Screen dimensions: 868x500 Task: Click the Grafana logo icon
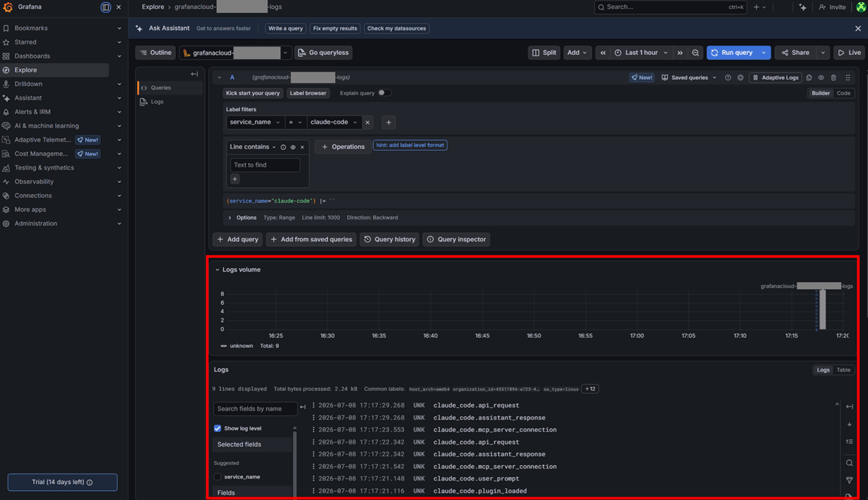8,7
